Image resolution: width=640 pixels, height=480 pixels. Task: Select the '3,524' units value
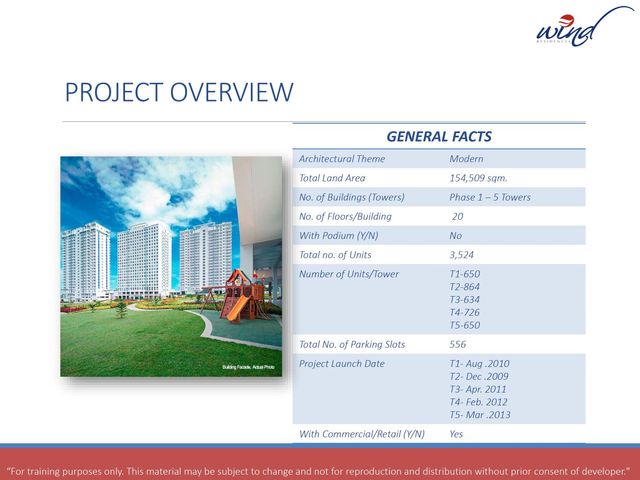point(462,255)
